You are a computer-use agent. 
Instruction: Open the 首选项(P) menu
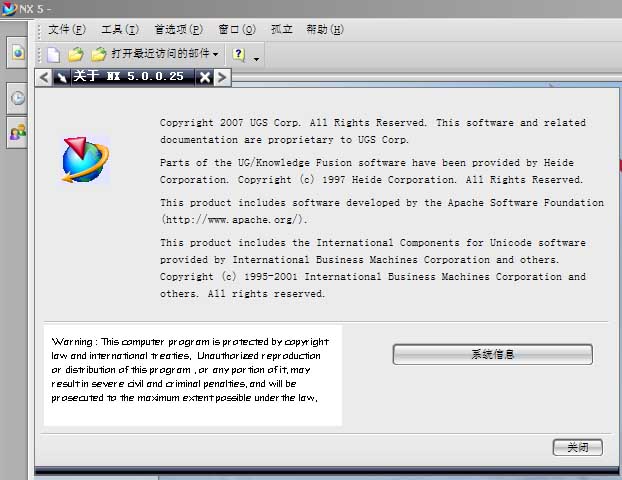click(179, 30)
